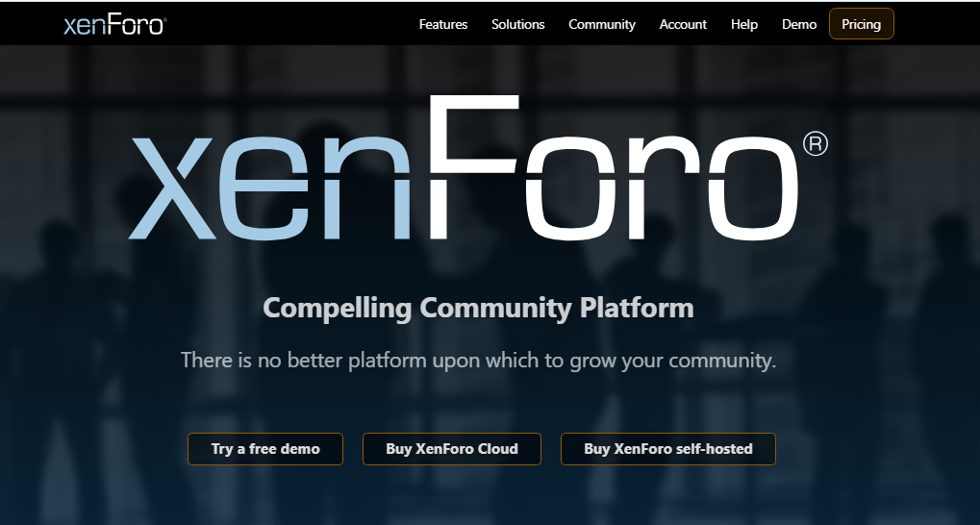Screen dimensions: 980x525
Task: Click the Pricing button
Action: coord(862,24)
